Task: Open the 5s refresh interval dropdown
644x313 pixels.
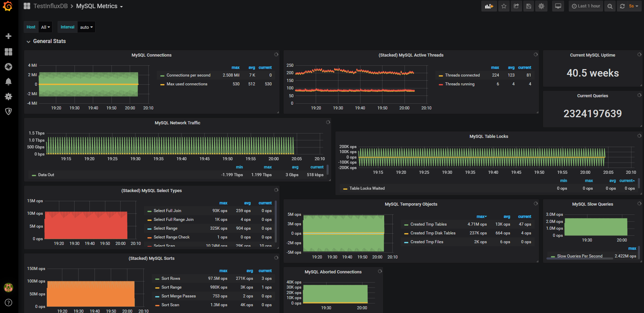Action: tap(633, 6)
